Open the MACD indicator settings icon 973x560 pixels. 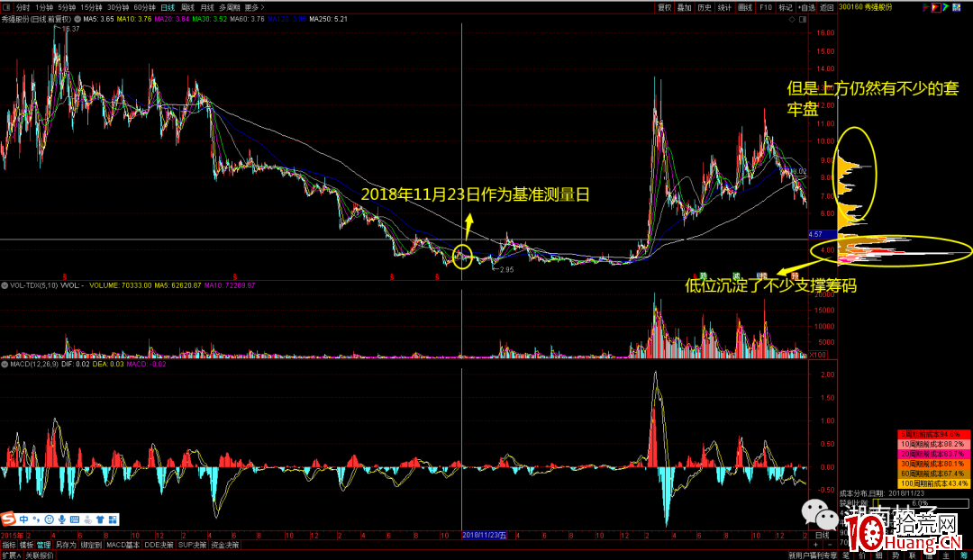(x=5, y=364)
